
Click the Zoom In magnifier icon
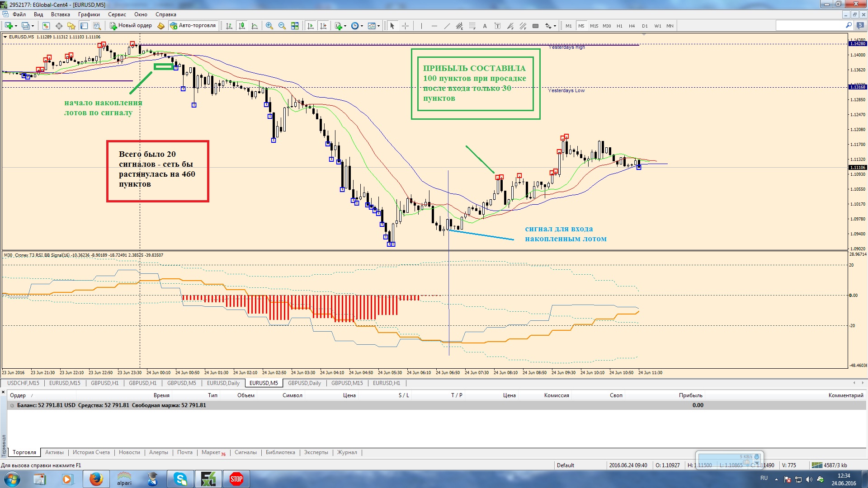tap(269, 26)
